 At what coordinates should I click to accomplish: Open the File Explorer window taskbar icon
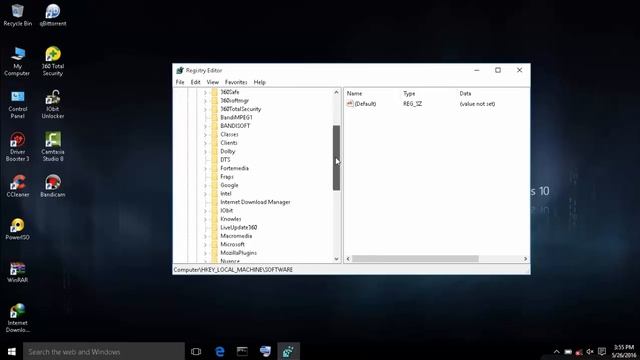[242, 351]
